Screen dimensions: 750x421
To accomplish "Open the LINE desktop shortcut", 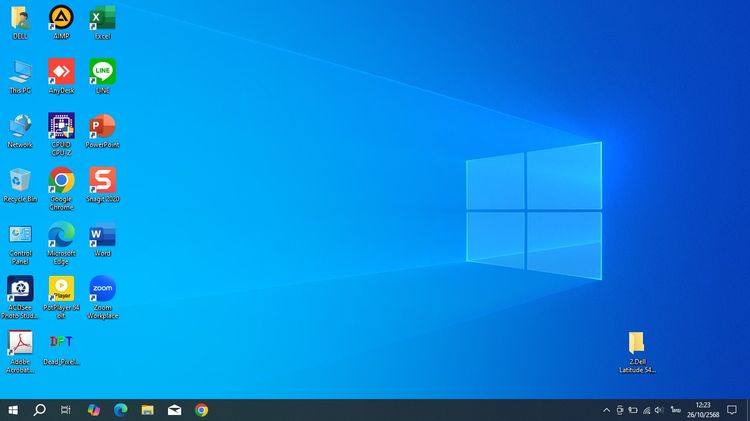I will point(102,72).
